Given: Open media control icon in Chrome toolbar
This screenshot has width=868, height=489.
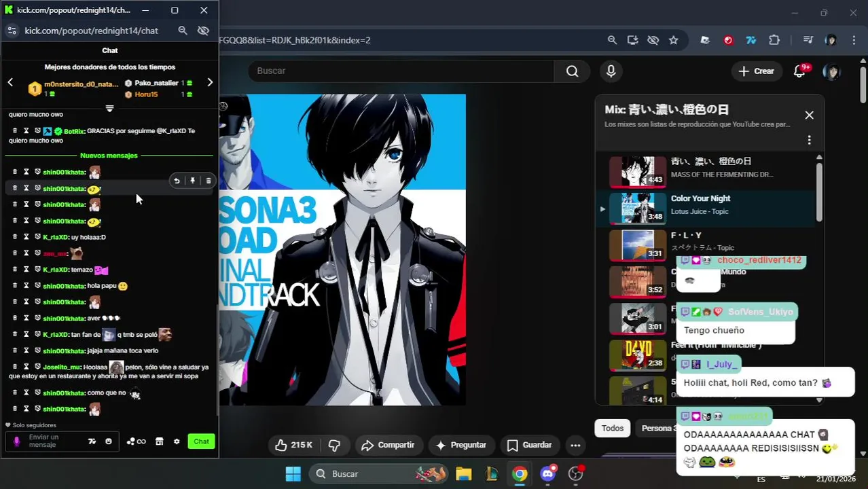Looking at the screenshot, I should point(808,40).
